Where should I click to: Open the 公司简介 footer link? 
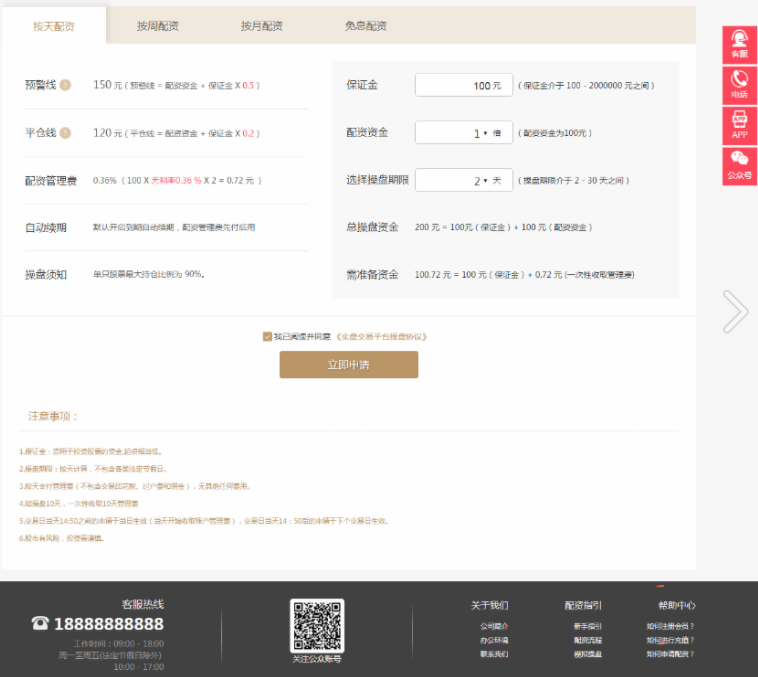point(494,626)
